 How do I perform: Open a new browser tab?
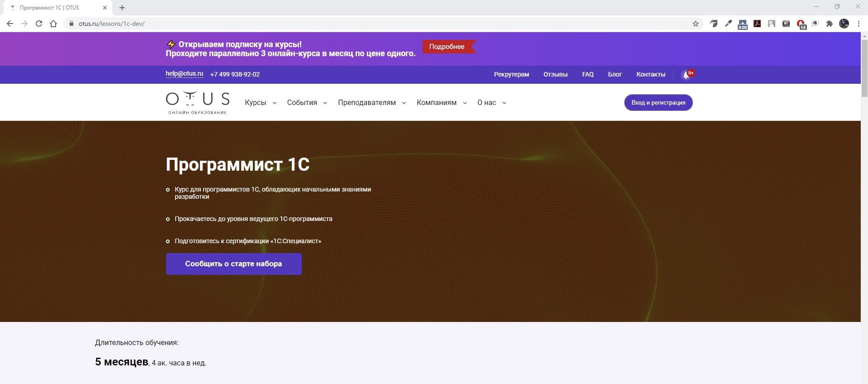point(122,8)
